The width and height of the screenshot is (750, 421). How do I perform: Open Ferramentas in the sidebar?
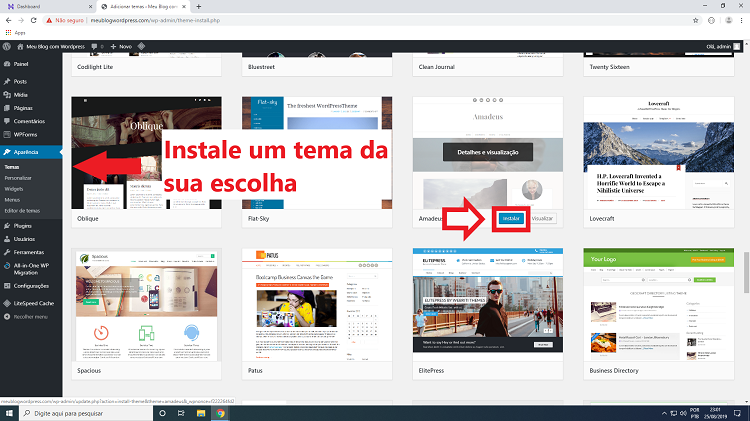(29, 252)
